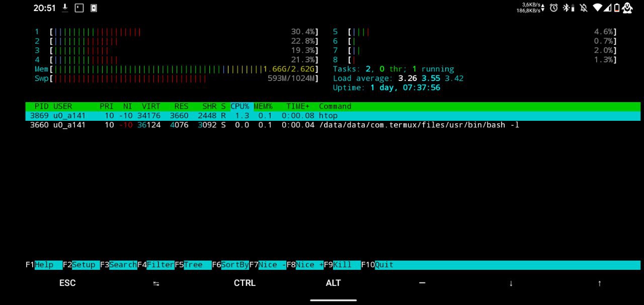The image size is (644, 305).
Task: Click F8 Nice + option
Action: click(x=304, y=265)
